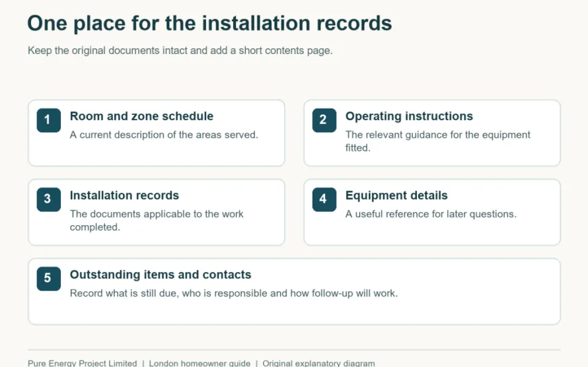
Task: Click the number 4 badge
Action: pyautogui.click(x=324, y=199)
